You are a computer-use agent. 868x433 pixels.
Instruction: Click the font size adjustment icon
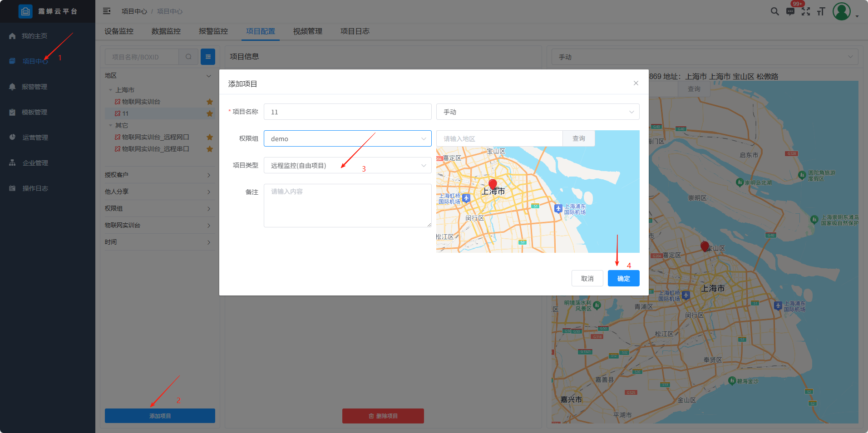click(821, 11)
